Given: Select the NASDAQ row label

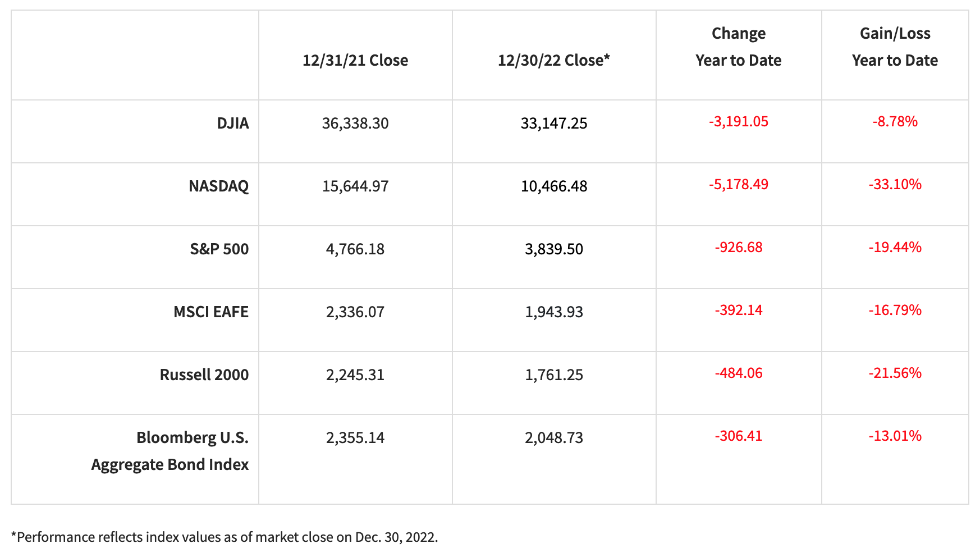Looking at the screenshot, I should coord(218,186).
